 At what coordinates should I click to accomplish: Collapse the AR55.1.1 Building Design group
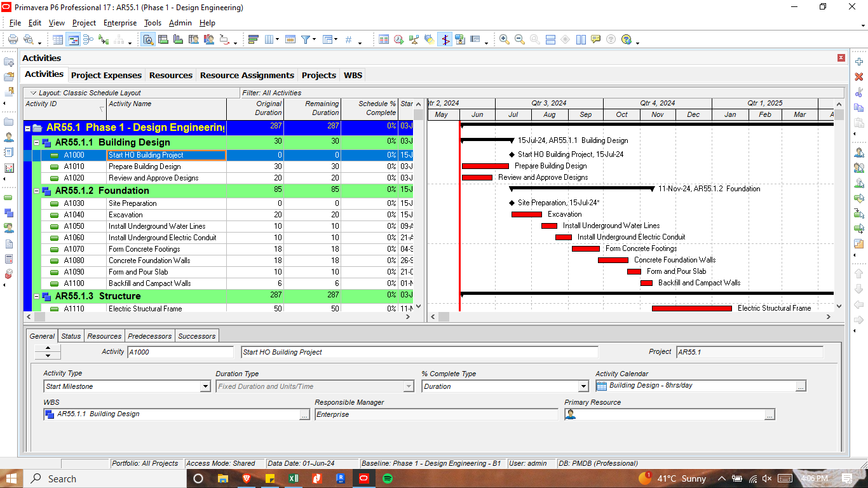tap(37, 142)
